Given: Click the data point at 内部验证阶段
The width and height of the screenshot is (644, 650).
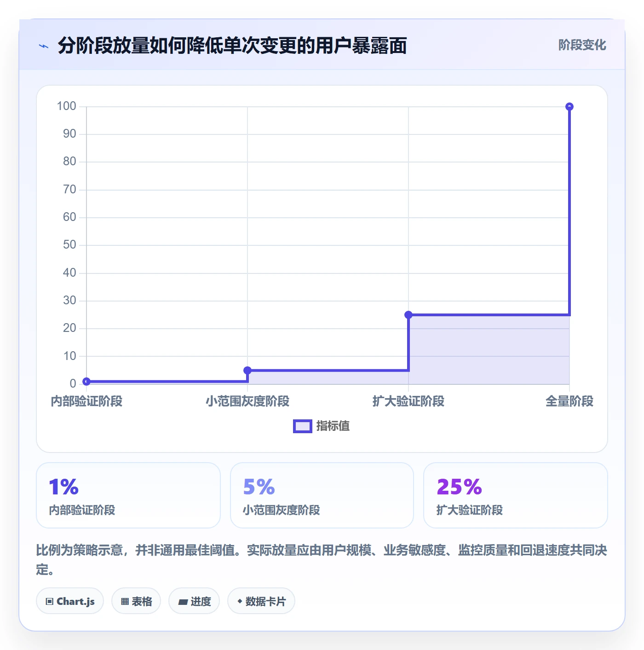Looking at the screenshot, I should point(86,381).
